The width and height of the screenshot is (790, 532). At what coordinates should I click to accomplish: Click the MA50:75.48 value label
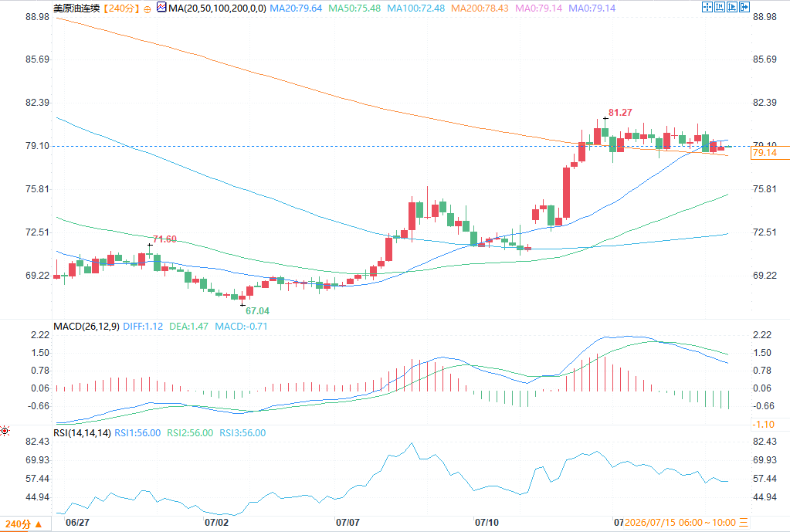[354, 8]
